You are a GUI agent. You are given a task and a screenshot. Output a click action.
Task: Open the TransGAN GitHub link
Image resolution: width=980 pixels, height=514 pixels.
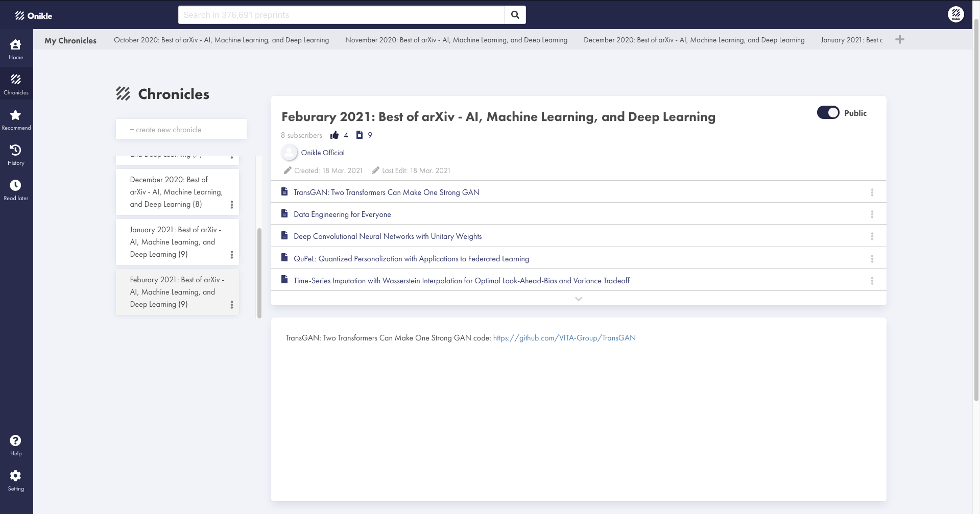coord(564,338)
